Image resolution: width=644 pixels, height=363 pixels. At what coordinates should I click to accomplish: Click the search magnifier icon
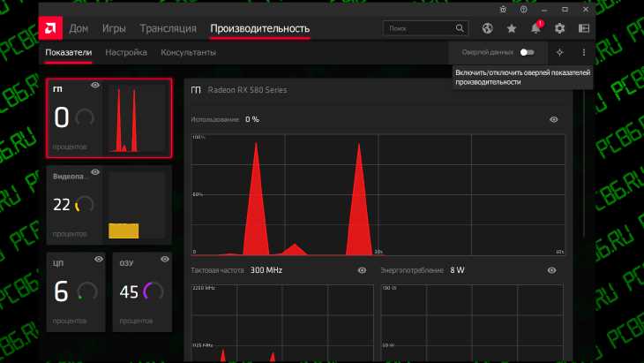coord(460,28)
